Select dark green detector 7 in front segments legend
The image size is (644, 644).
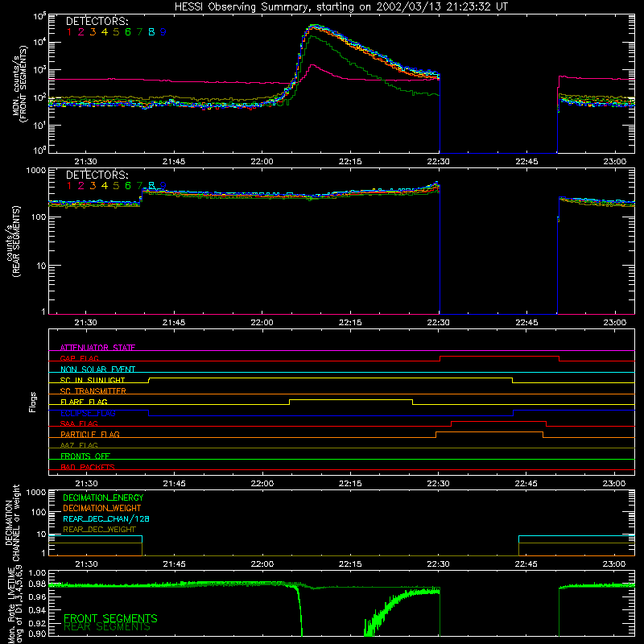[139, 32]
